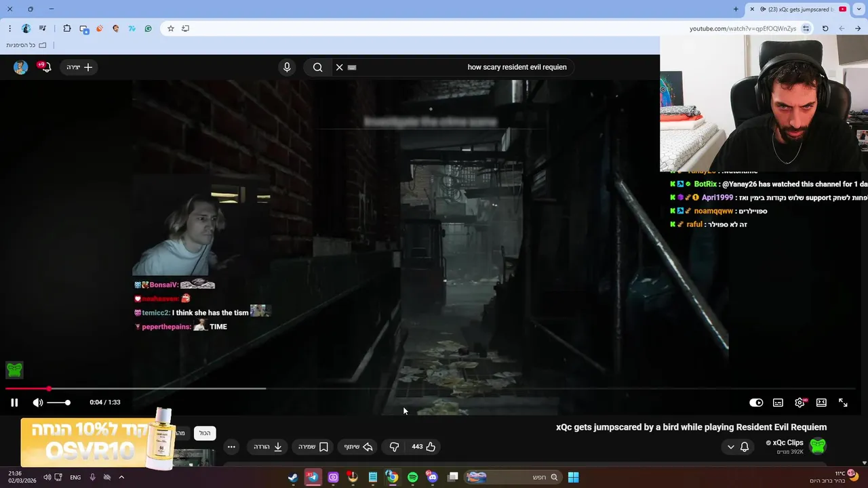The width and height of the screenshot is (868, 488).
Task: Click the face avatar extension icon
Action: (116, 28)
